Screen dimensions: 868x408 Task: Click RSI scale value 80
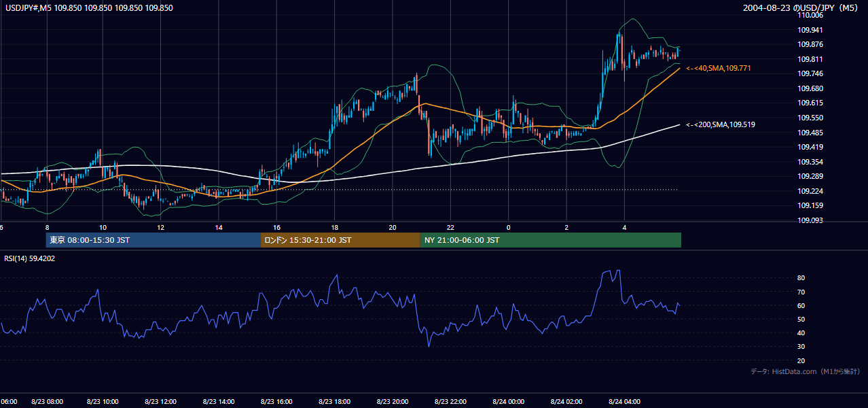pos(801,278)
